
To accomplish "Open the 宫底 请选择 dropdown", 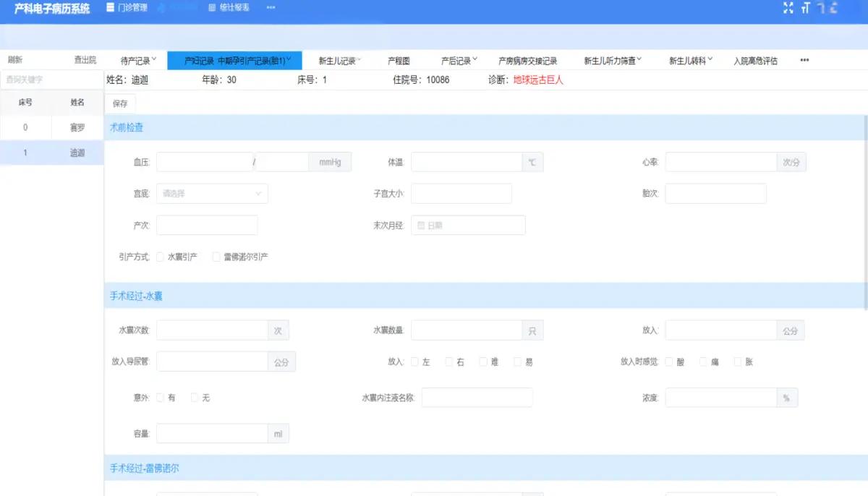I will click(212, 194).
